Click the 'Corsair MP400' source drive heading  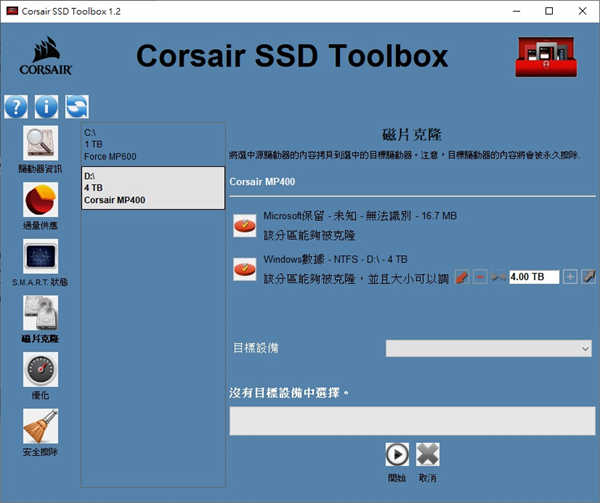[262, 182]
